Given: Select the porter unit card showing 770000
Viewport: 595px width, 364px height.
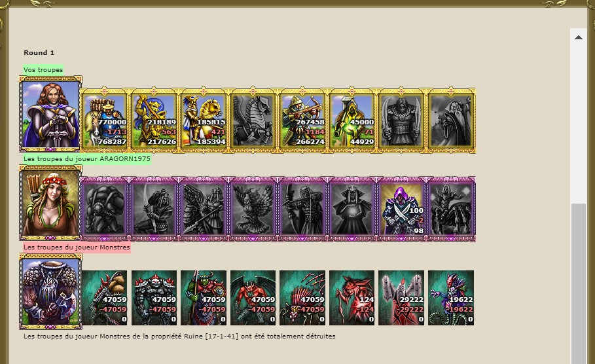Looking at the screenshot, I should point(104,120).
